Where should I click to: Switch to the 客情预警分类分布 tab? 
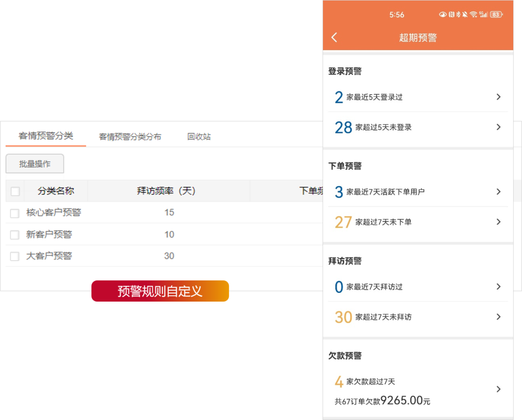(x=130, y=136)
